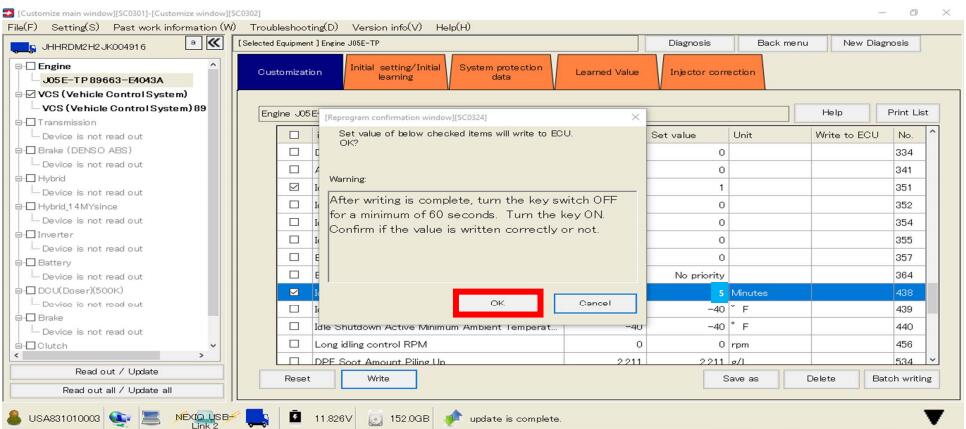Click the hard disk space icon in the status bar
This screenshot has width=966, height=429.
(376, 419)
